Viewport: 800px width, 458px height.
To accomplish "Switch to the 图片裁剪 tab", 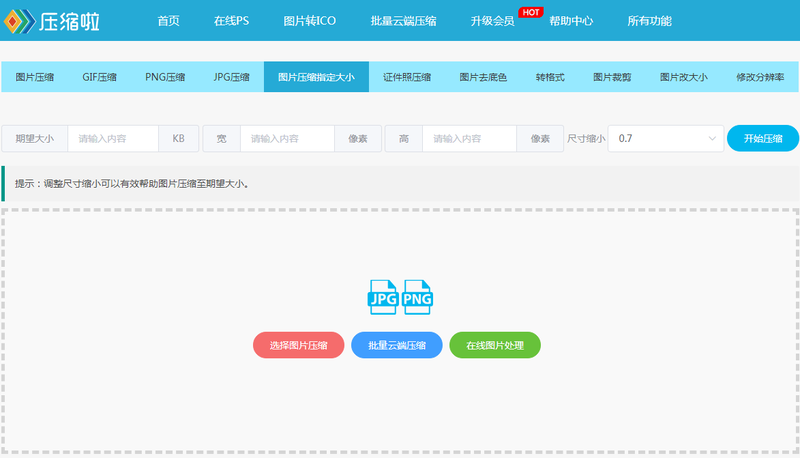I will (612, 77).
